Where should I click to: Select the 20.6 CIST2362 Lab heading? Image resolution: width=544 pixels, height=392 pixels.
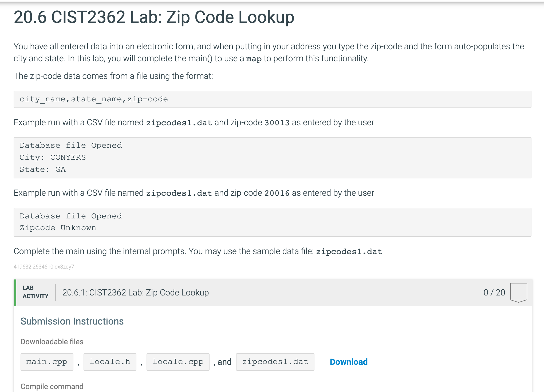click(x=154, y=17)
